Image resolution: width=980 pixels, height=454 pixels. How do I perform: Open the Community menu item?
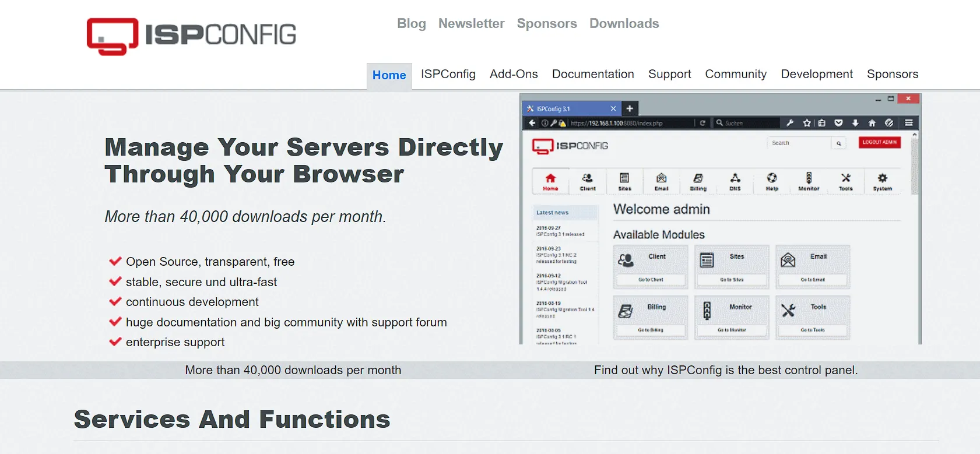(x=736, y=74)
